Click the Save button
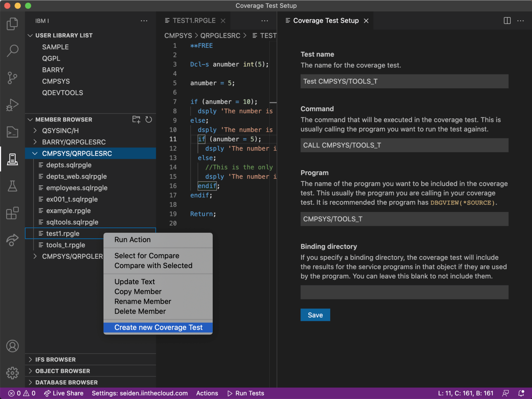 (315, 315)
